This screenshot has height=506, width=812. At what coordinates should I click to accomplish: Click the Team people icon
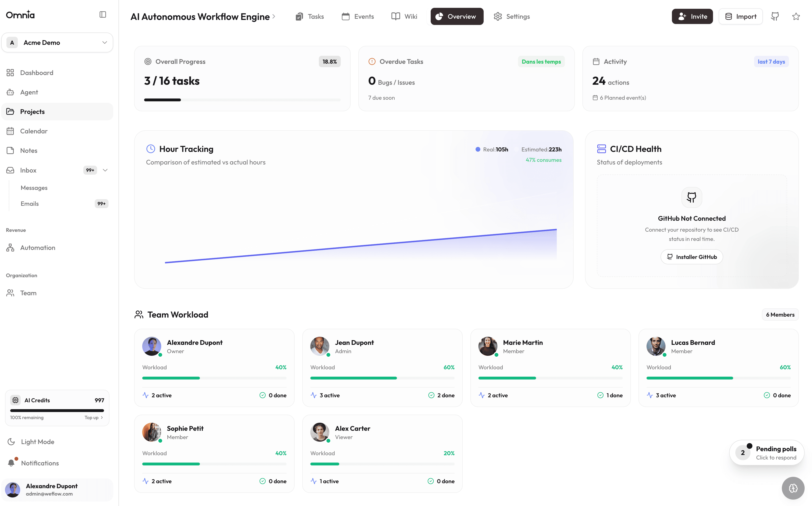point(10,293)
